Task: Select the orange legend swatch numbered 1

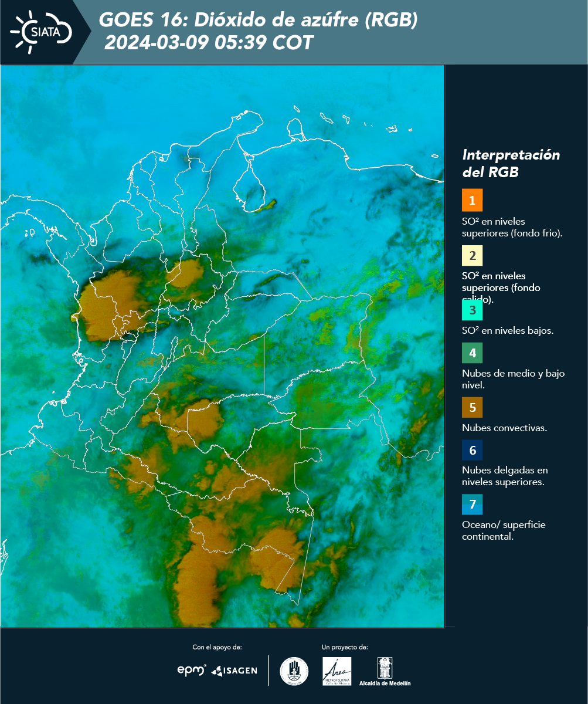Action: 472,200
